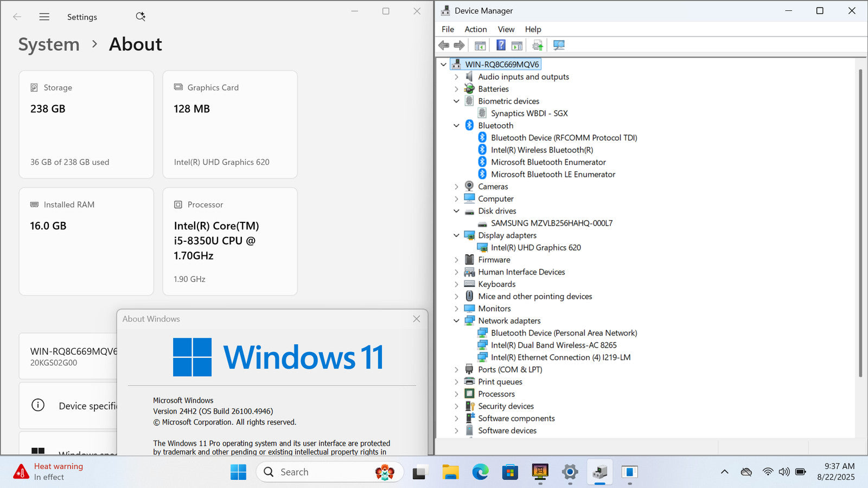The width and height of the screenshot is (868, 488).
Task: Click the Help question mark toolbar icon
Action: point(501,45)
